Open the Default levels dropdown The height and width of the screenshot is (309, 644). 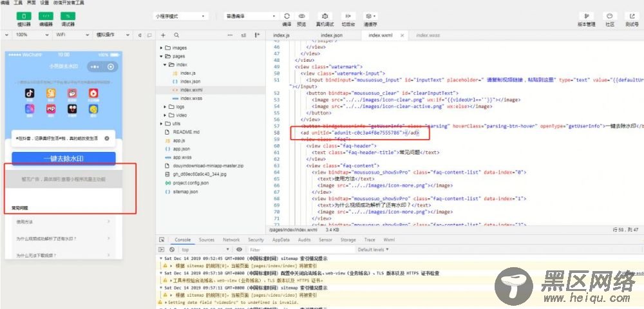pos(373,250)
